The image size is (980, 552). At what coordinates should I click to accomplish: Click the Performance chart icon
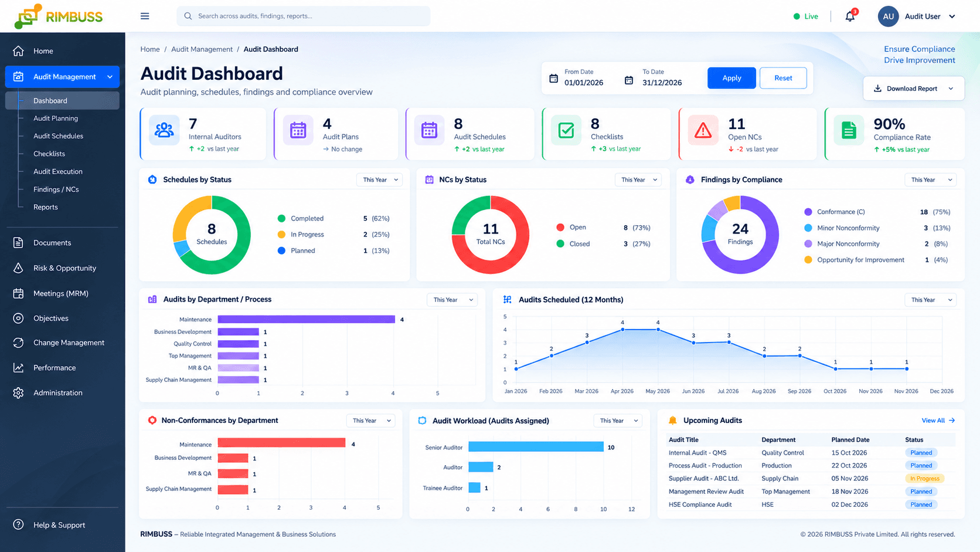click(19, 368)
